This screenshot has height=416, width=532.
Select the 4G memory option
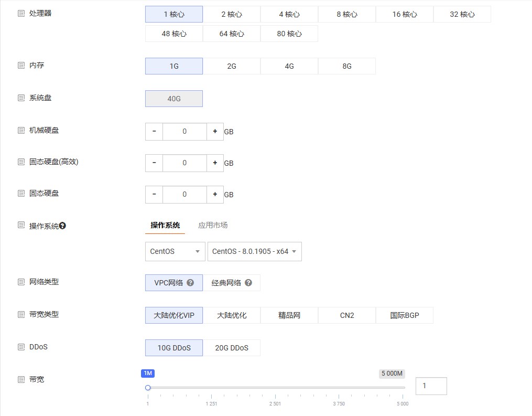click(289, 66)
